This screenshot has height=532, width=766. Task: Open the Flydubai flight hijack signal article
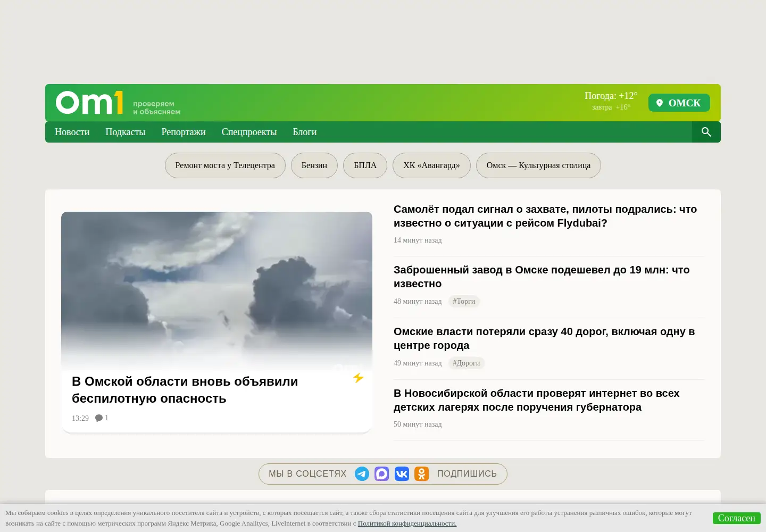545,216
